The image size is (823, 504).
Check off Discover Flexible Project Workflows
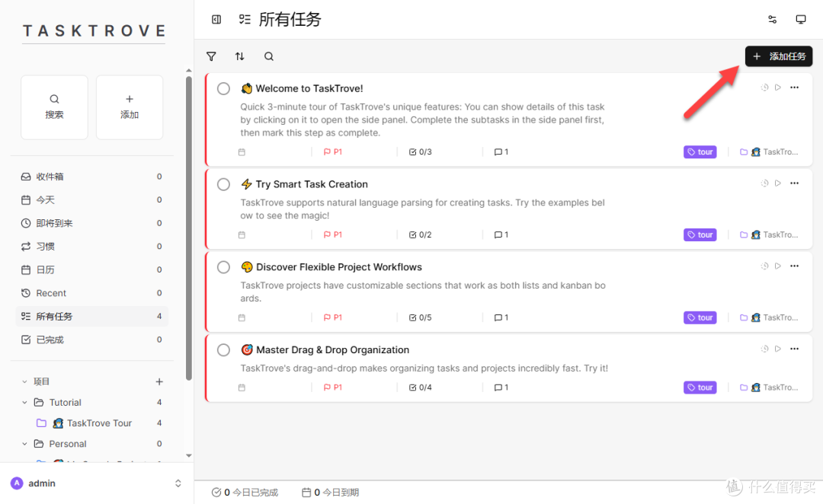point(223,267)
